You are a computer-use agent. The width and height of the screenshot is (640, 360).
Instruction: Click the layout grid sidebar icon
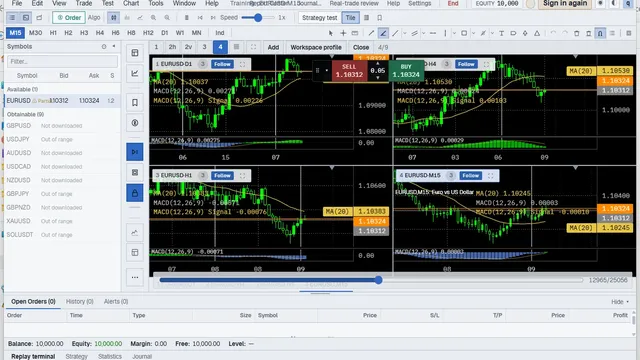click(135, 53)
